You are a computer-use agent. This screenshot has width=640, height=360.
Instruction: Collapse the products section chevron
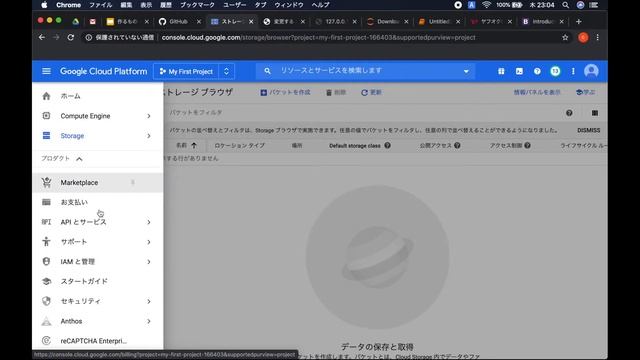click(x=79, y=159)
